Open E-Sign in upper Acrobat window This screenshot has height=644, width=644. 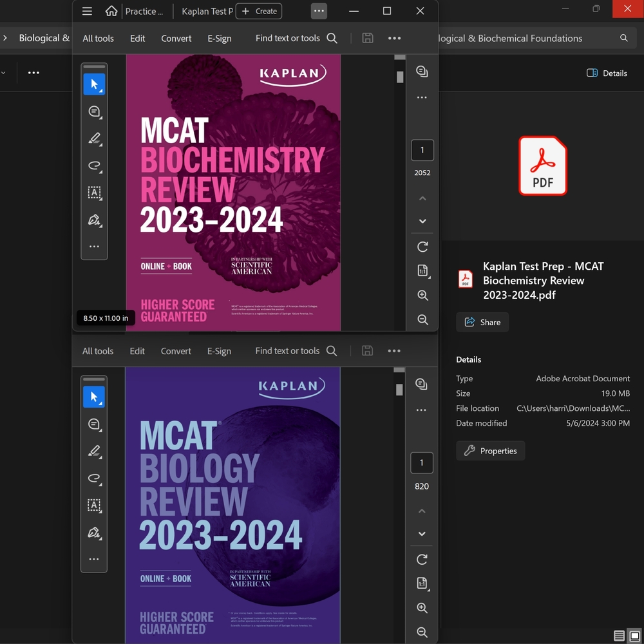tap(220, 38)
